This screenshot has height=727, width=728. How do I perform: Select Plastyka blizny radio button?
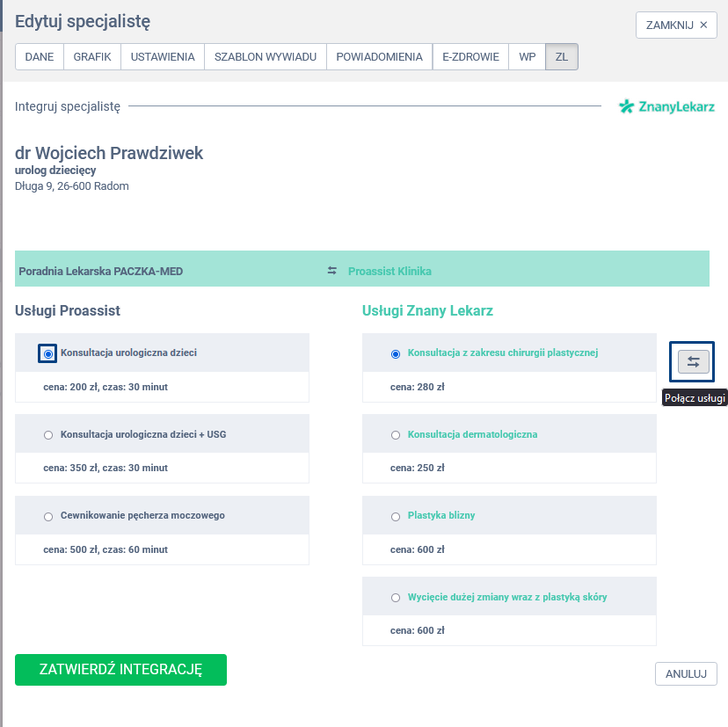(396, 517)
